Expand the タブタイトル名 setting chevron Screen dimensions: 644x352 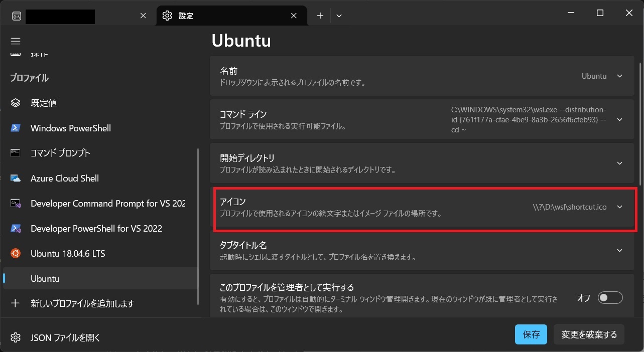coord(619,251)
